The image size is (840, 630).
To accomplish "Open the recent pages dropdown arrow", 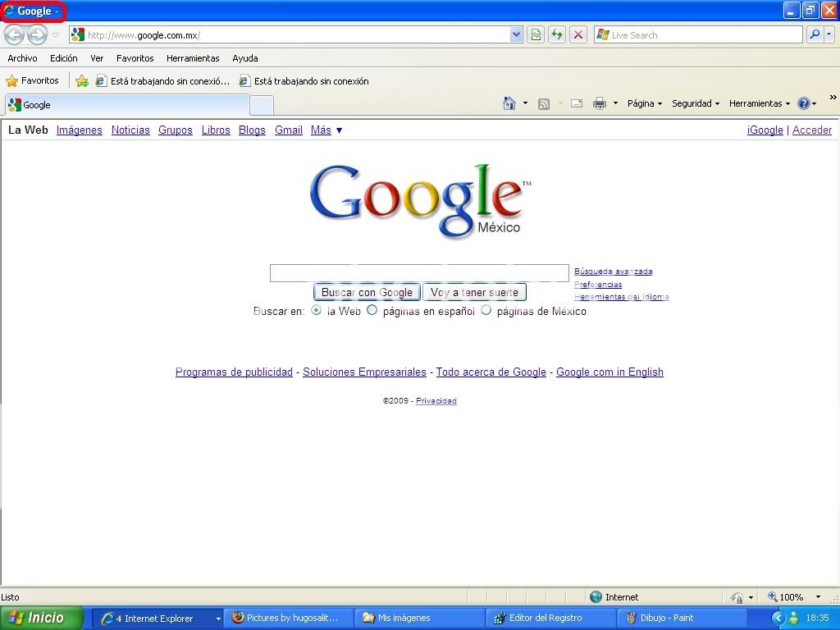I will click(x=55, y=35).
